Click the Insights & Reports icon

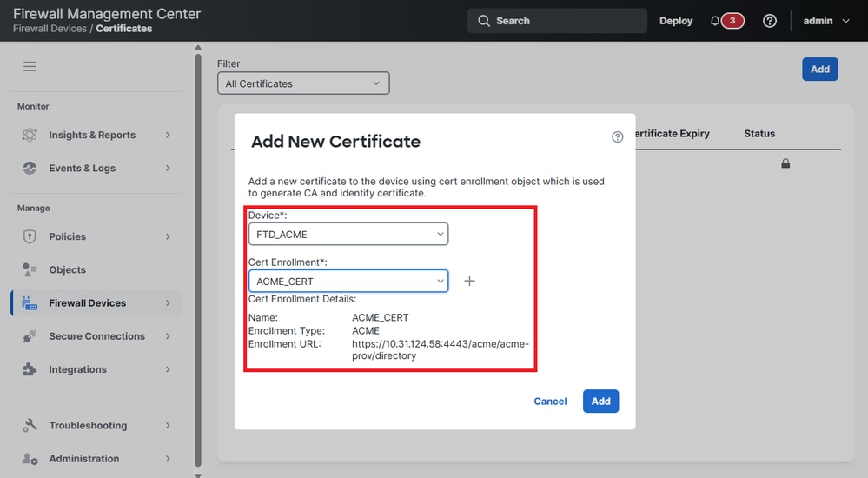30,135
